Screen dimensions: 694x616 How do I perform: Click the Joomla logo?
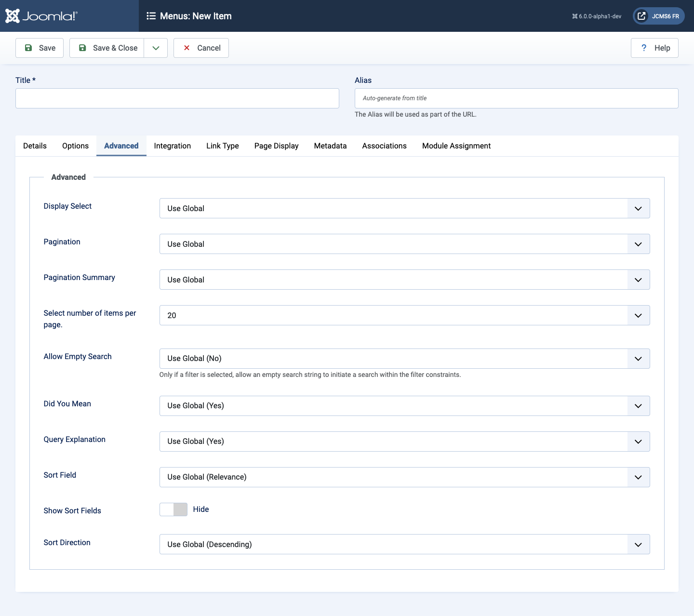click(41, 16)
